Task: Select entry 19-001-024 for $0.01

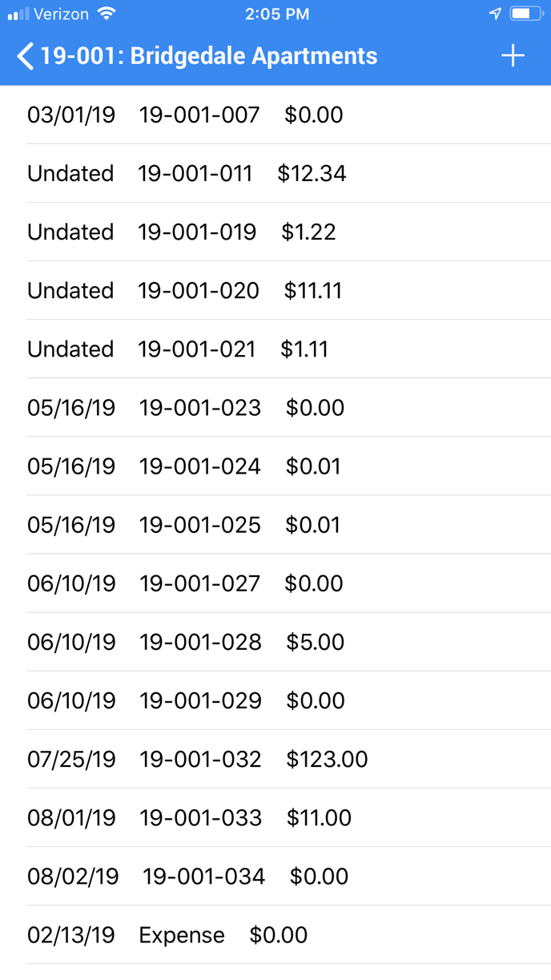Action: (x=275, y=466)
